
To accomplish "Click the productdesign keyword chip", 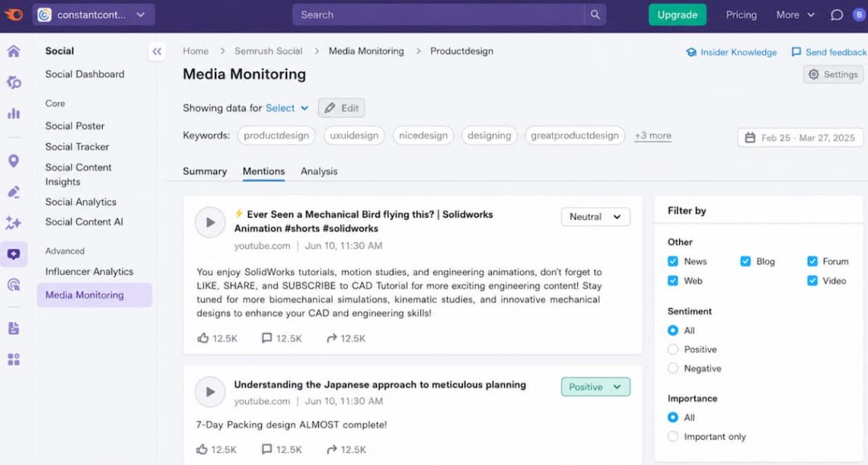I will pyautogui.click(x=277, y=135).
